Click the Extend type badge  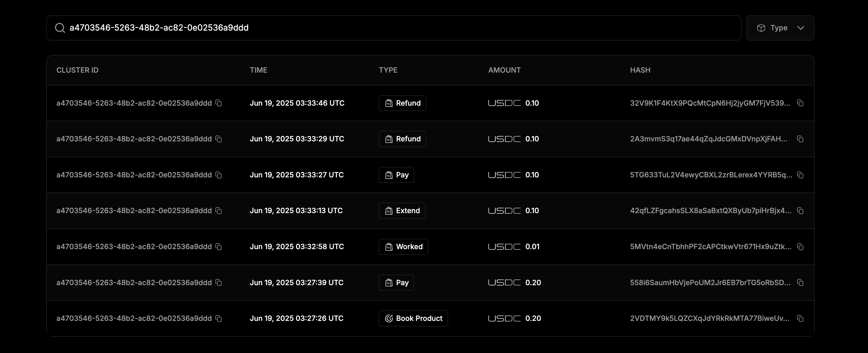tap(402, 211)
